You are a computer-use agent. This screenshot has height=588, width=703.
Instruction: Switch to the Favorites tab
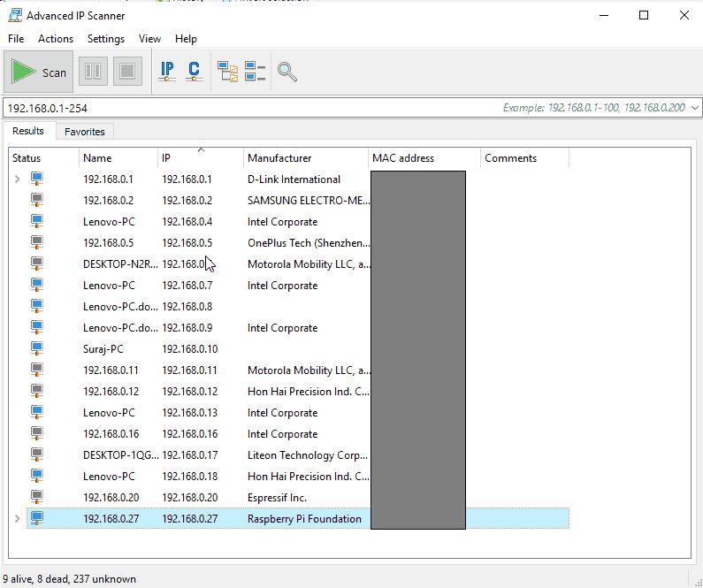[85, 132]
